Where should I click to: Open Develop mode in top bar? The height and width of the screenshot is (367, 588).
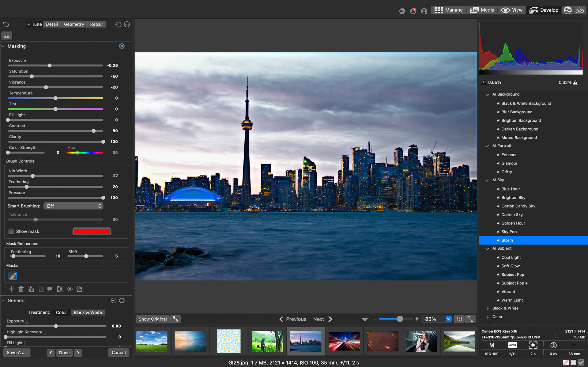coord(544,10)
